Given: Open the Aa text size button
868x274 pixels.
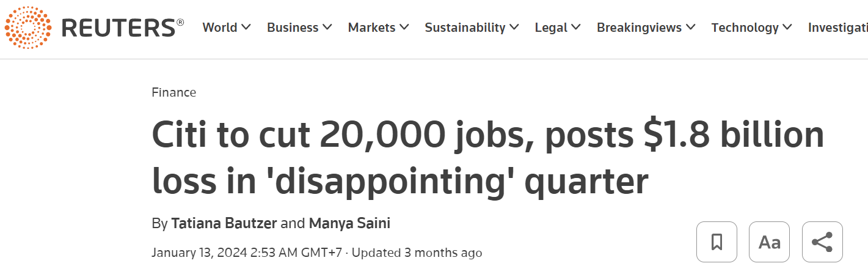Looking at the screenshot, I should point(769,242).
